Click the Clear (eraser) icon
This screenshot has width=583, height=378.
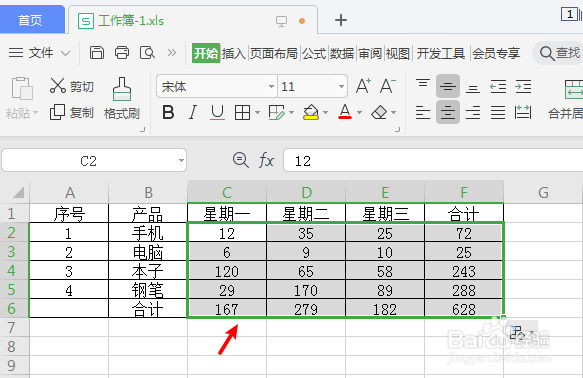tap(379, 112)
